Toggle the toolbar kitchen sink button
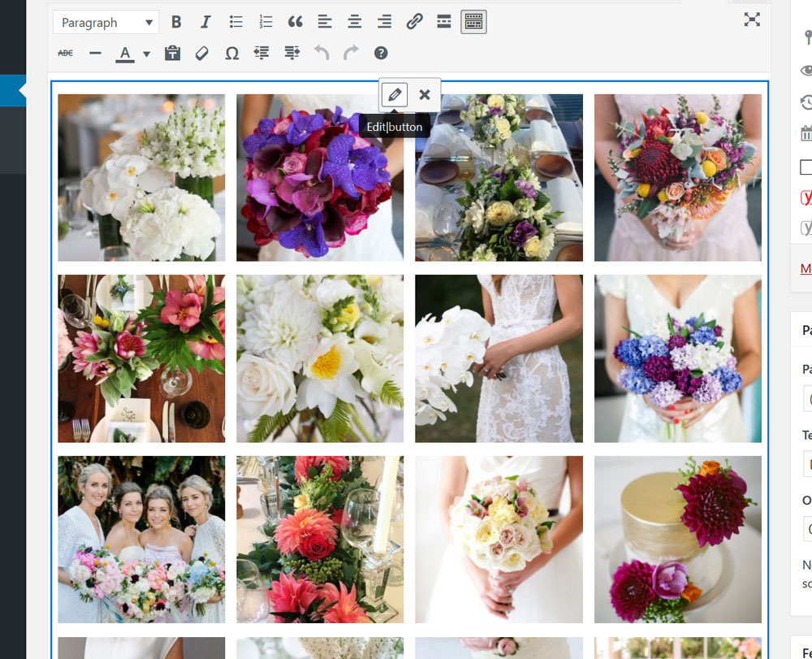Image resolution: width=812 pixels, height=659 pixels. click(x=474, y=22)
